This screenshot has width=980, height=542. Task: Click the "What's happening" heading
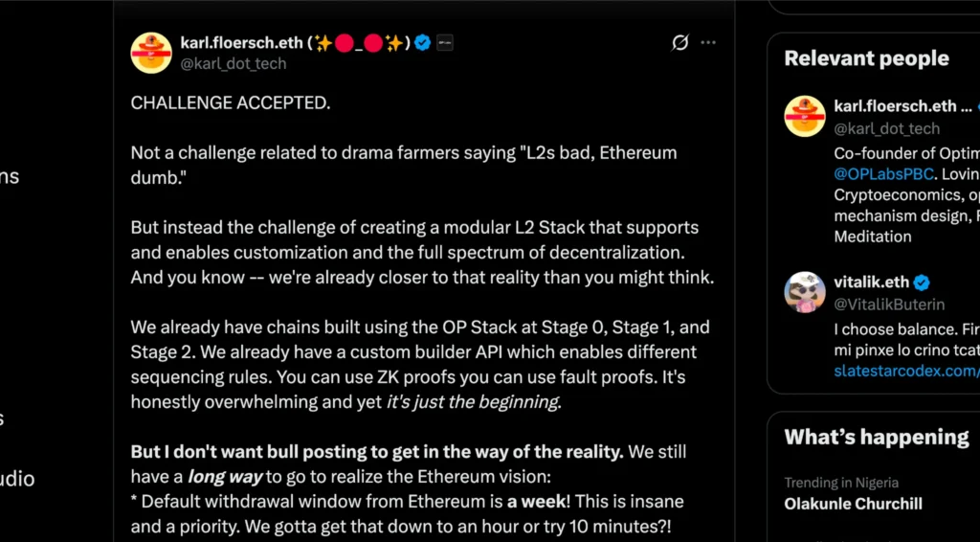pyautogui.click(x=876, y=438)
